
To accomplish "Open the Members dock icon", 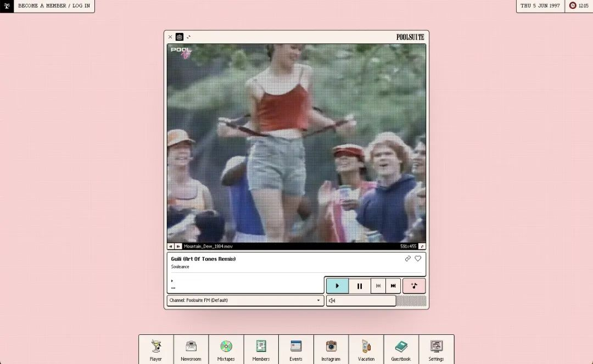I will tap(261, 350).
